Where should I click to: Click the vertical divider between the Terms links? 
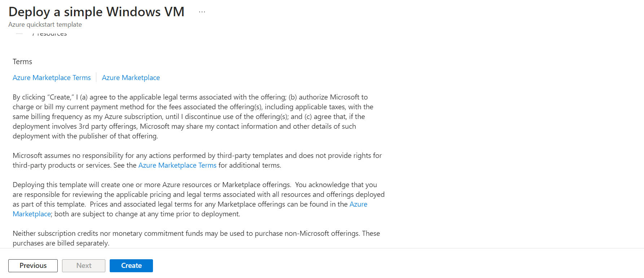click(x=96, y=78)
